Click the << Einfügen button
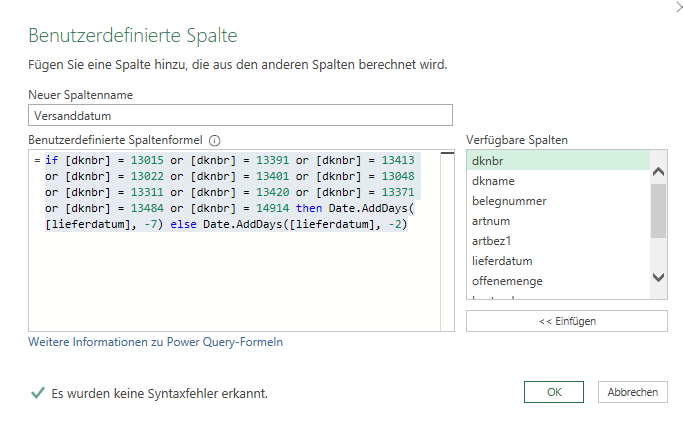Screen dimensions: 683x423 click(567, 321)
